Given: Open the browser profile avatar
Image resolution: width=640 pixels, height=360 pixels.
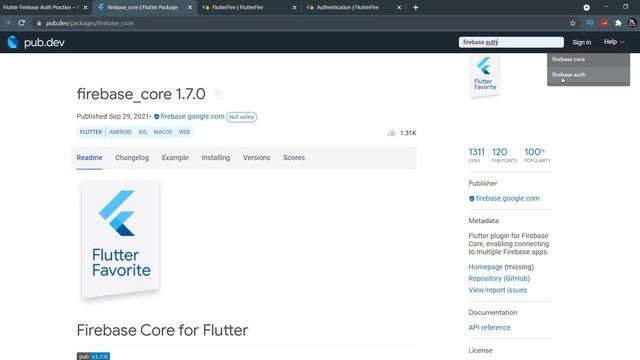Looking at the screenshot, I should [x=632, y=23].
